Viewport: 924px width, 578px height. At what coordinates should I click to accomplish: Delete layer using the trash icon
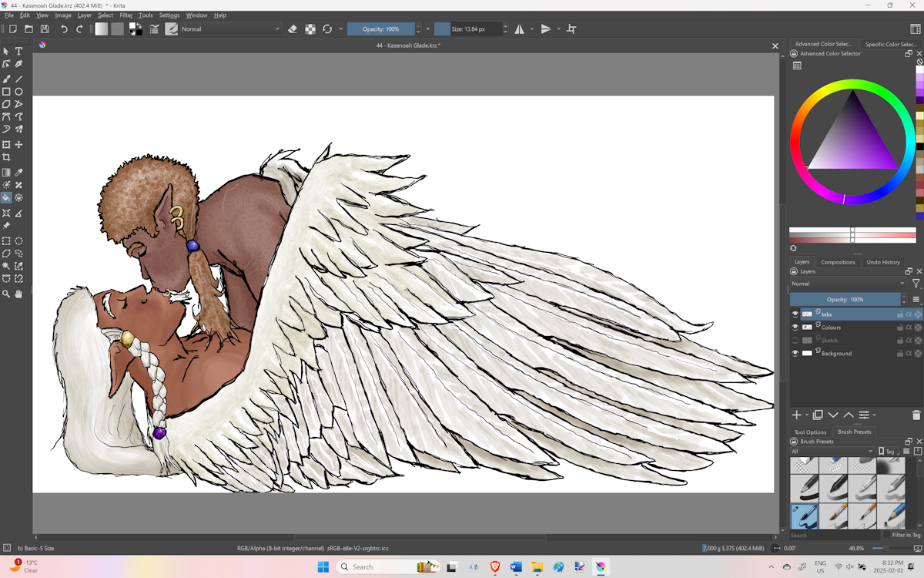(x=916, y=415)
